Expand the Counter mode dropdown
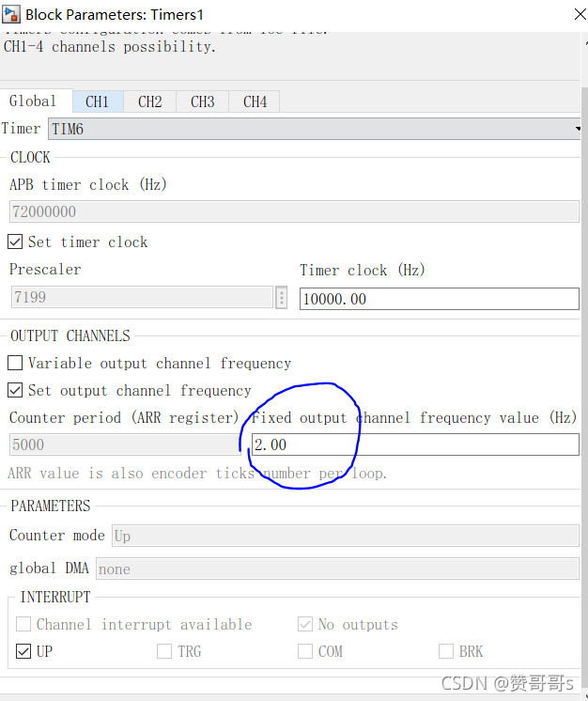The height and width of the screenshot is (701, 588). point(346,536)
